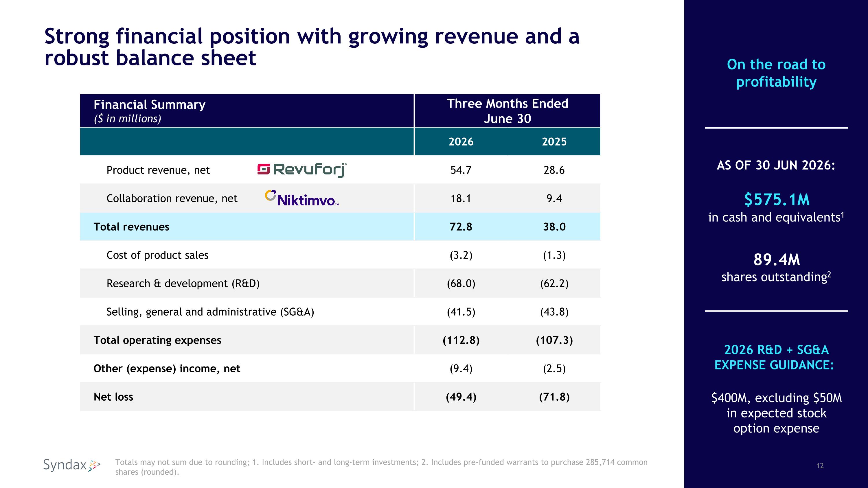Click the (41.5) SG&A value
868x488 pixels.
tap(461, 312)
